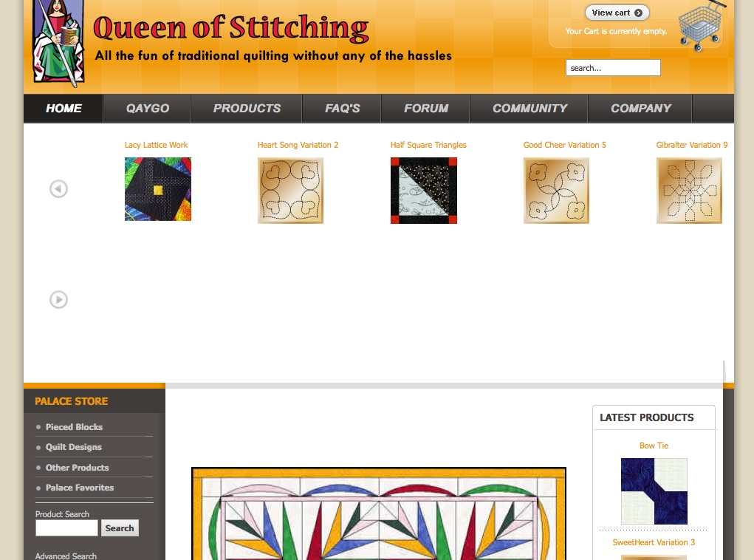Open Quilt Designs category
This screenshot has width=754, height=560.
74,447
